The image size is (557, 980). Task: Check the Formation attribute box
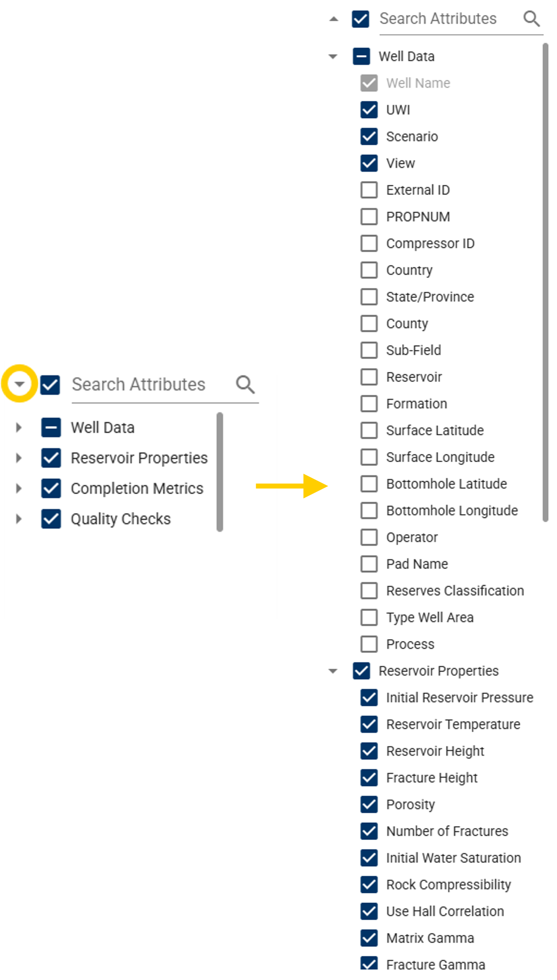coord(369,403)
